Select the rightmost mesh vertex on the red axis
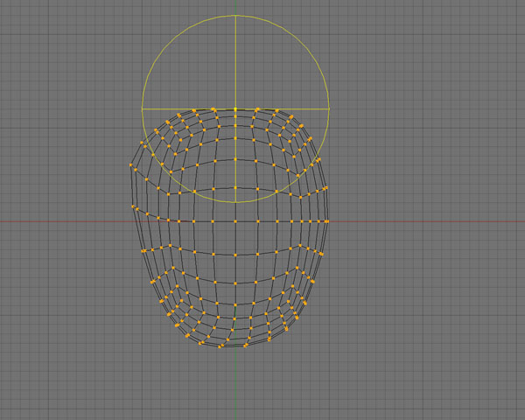The image size is (525, 420). (x=327, y=221)
